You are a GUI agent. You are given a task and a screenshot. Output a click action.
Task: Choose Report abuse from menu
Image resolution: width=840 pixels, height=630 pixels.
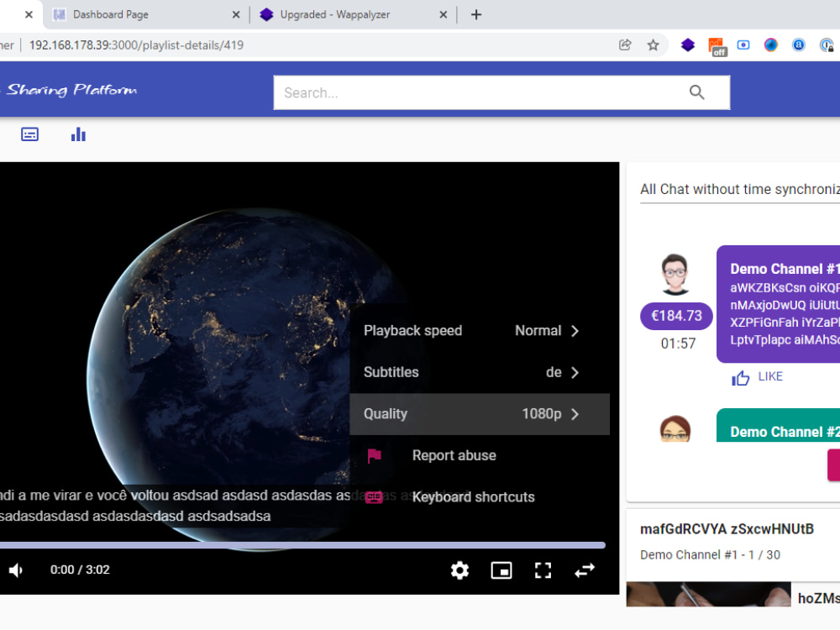(x=480, y=455)
